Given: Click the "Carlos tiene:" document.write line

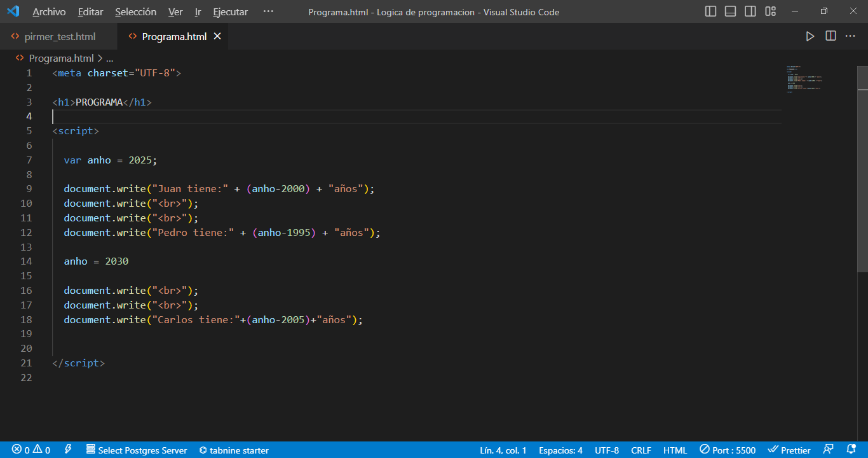Looking at the screenshot, I should click(x=214, y=320).
